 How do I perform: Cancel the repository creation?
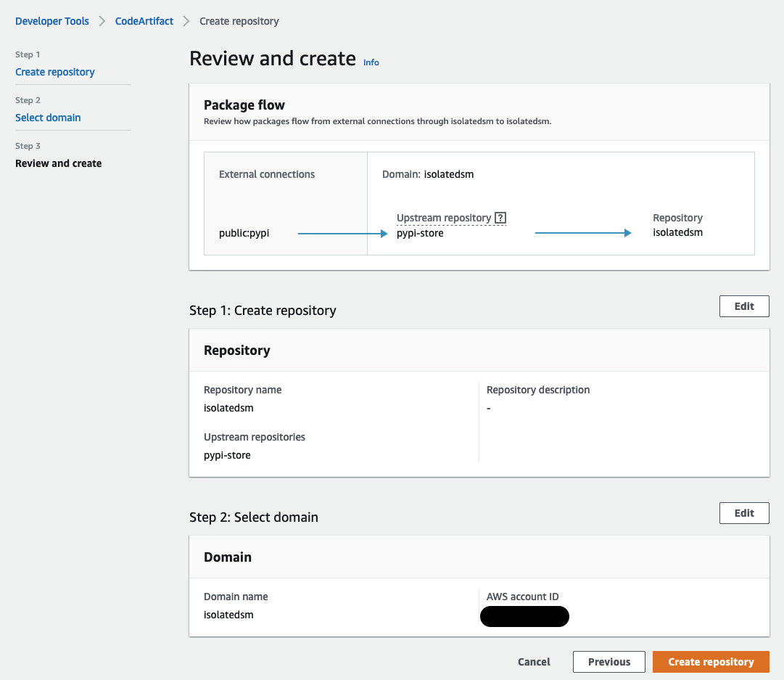tap(534, 661)
